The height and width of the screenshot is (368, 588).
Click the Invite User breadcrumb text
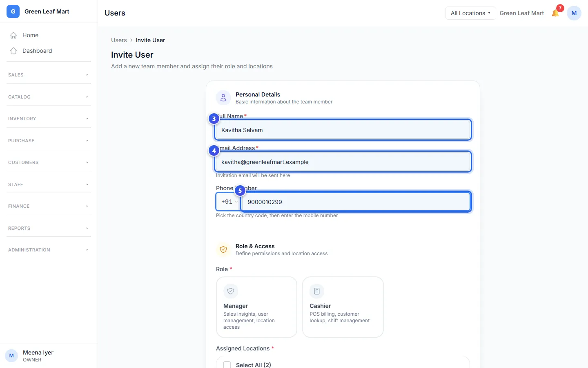tap(150, 40)
